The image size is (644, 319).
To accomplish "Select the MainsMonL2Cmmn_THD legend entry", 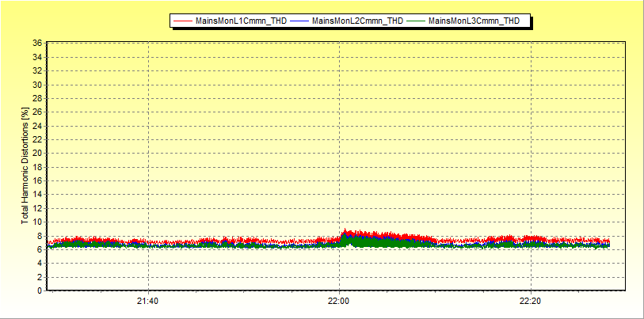I will [357, 21].
